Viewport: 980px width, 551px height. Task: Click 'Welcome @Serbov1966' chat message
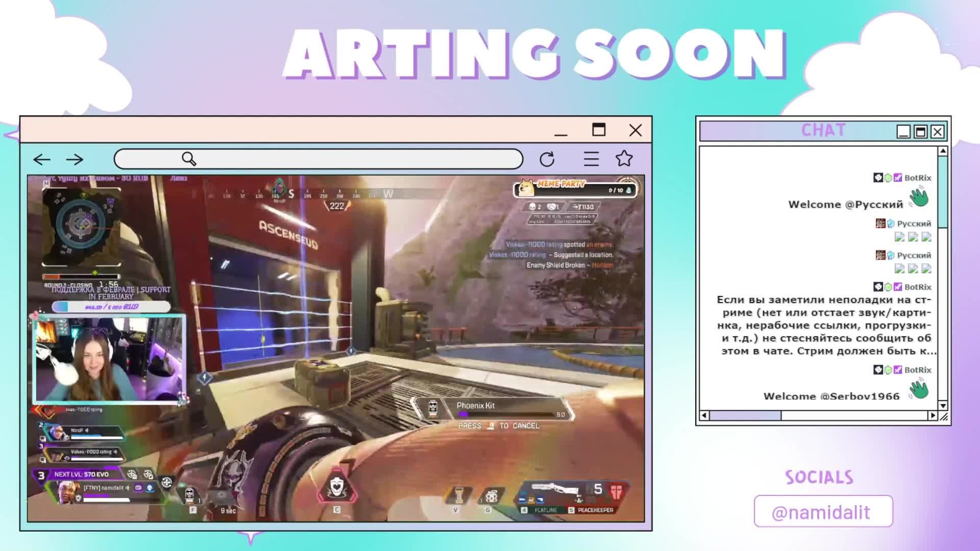[x=831, y=396]
